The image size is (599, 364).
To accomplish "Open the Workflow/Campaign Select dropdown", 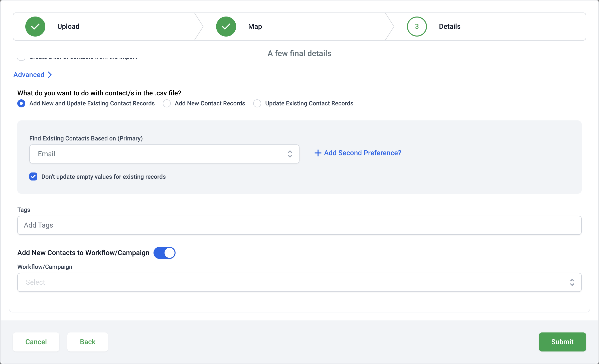I will [x=299, y=282].
